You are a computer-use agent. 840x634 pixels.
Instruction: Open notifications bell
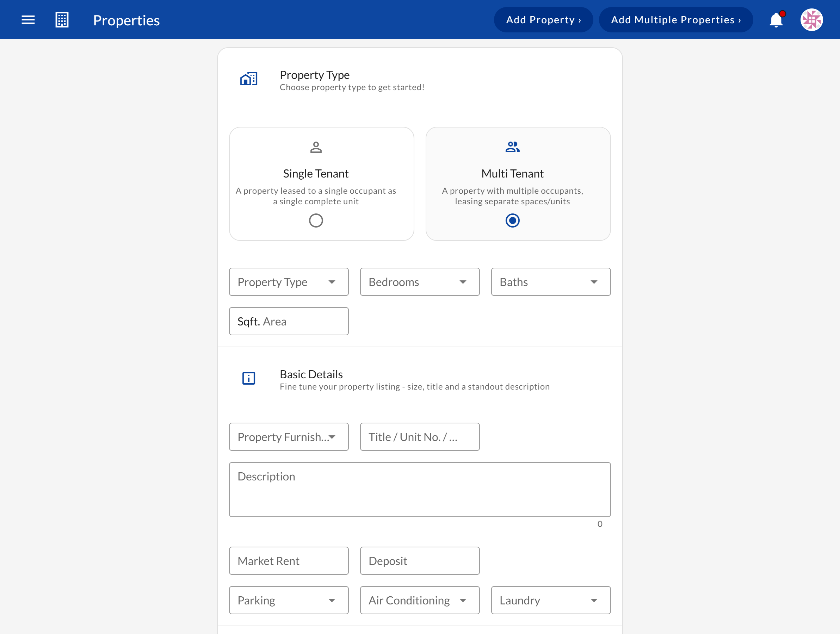777,20
